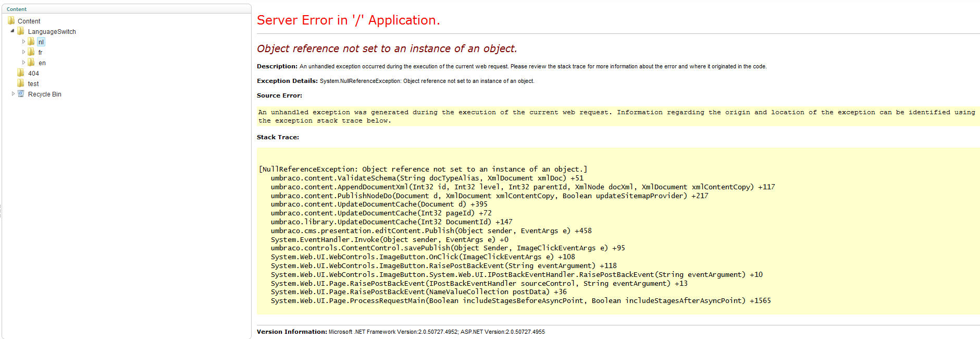Open the Recycle Bin label

[x=45, y=94]
